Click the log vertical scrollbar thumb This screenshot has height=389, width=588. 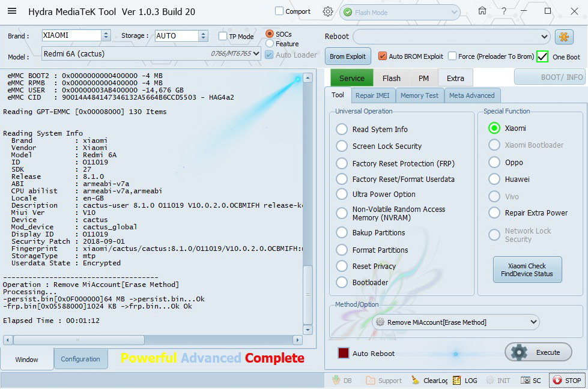pos(308,295)
